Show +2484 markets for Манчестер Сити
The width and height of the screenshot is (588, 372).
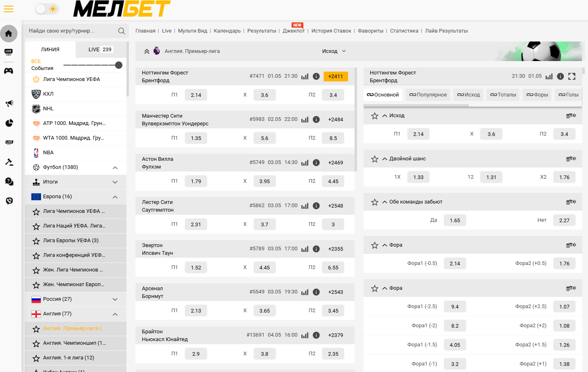click(335, 120)
